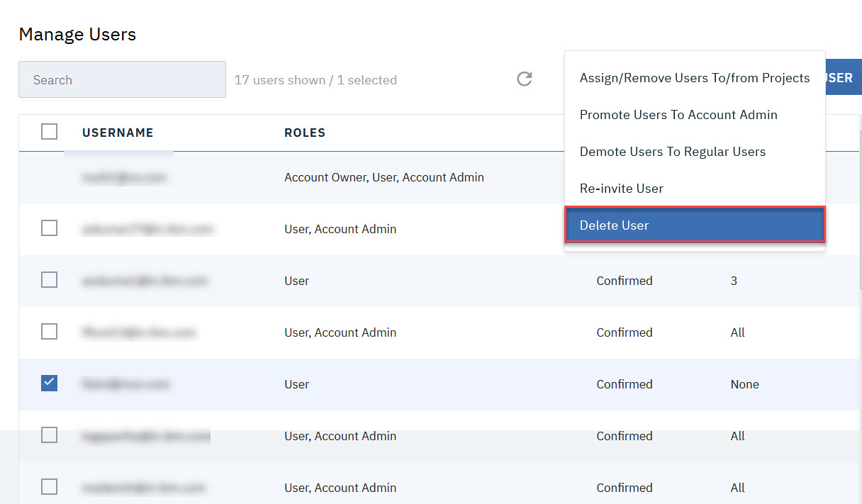This screenshot has height=504, width=862.
Task: Click the ROLES column header
Action: [x=305, y=133]
